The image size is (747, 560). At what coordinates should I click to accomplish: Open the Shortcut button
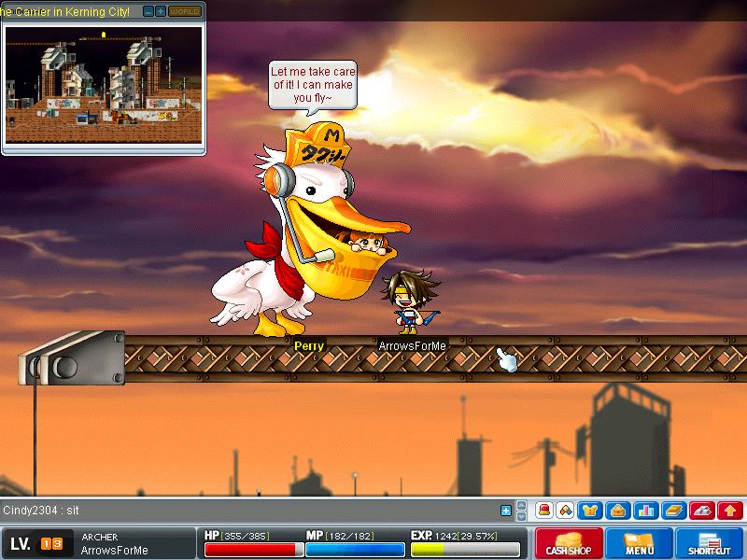tap(710, 543)
